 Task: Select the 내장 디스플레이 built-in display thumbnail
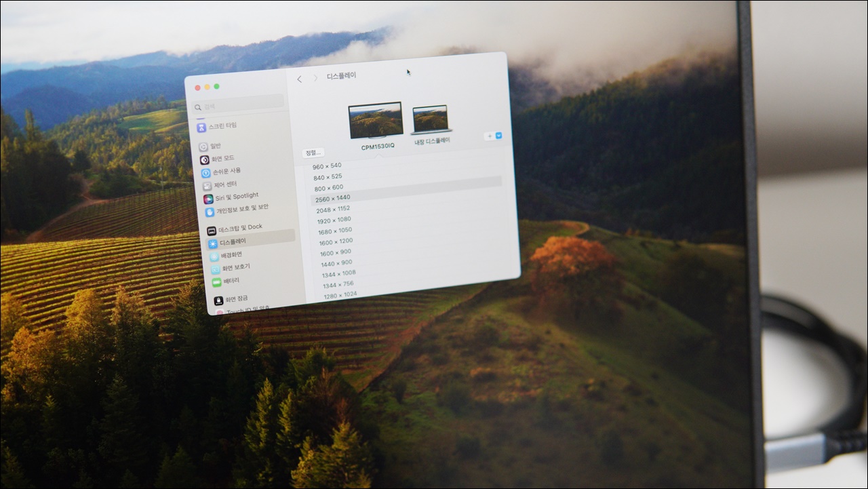431,120
